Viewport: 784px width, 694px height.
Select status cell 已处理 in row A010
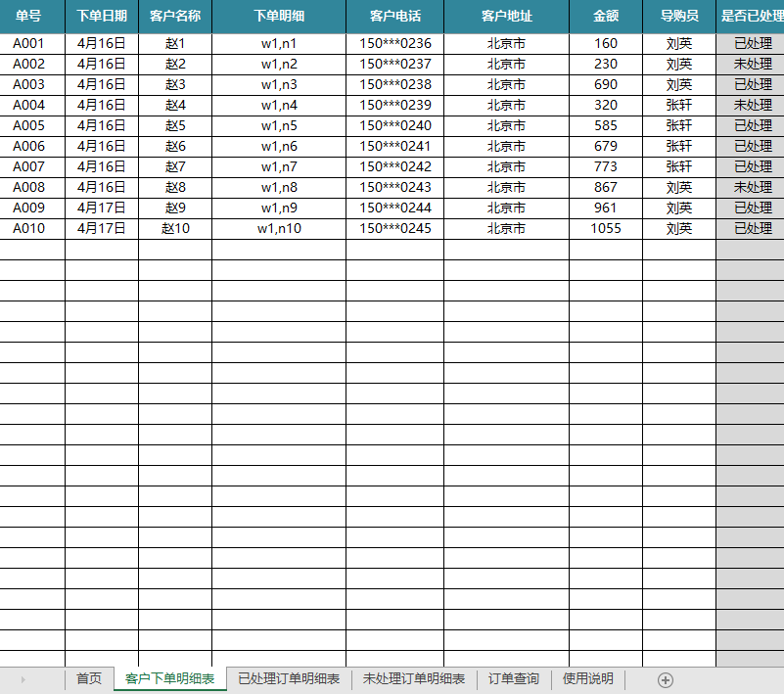[x=751, y=228]
